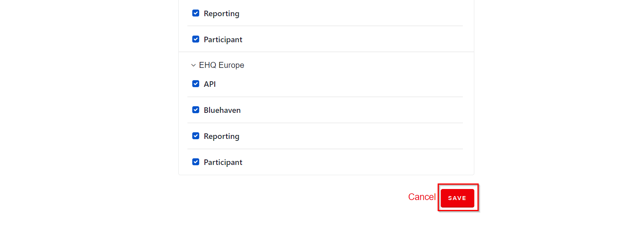Click the Cancel link

point(421,196)
